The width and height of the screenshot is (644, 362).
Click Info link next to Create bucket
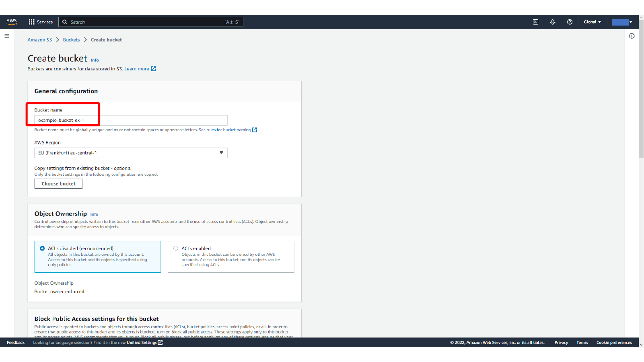[x=95, y=60]
